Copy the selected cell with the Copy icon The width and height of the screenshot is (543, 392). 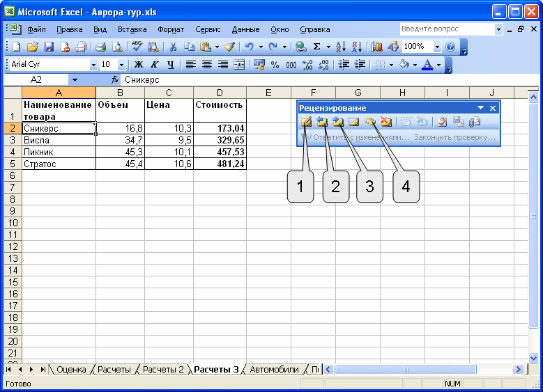(189, 47)
